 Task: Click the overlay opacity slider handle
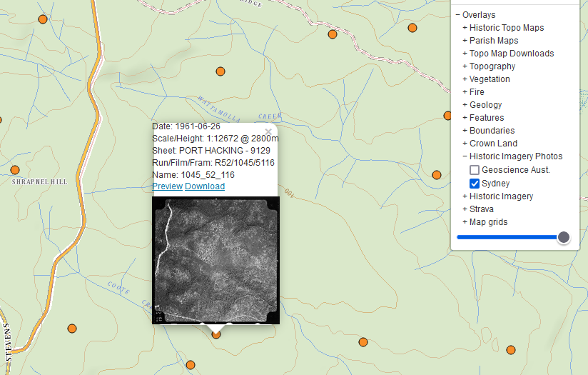(x=564, y=237)
